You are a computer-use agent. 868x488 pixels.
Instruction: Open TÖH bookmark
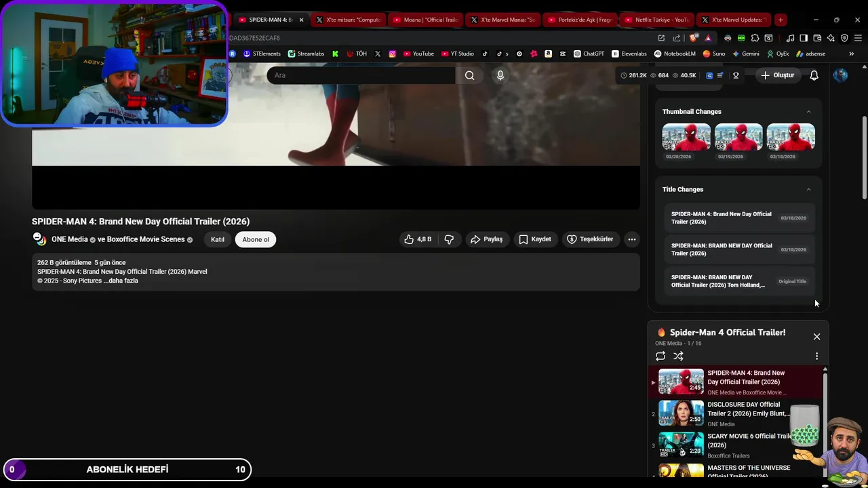click(357, 54)
